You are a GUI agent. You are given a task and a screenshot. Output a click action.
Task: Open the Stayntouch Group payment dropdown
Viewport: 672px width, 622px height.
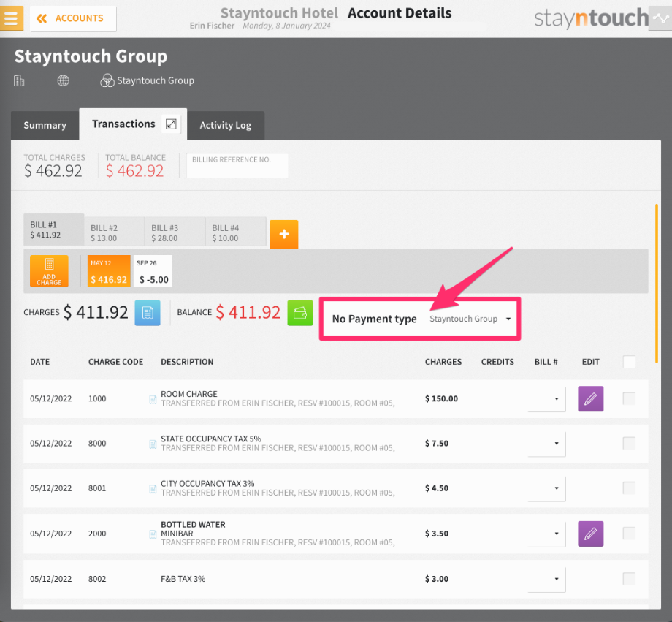point(470,319)
